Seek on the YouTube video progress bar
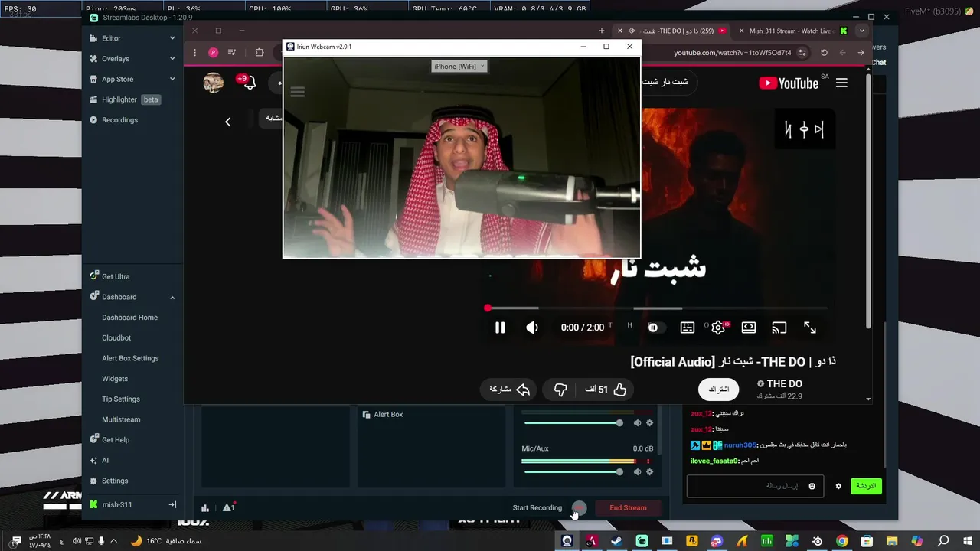This screenshot has width=980, height=551. coord(657,308)
